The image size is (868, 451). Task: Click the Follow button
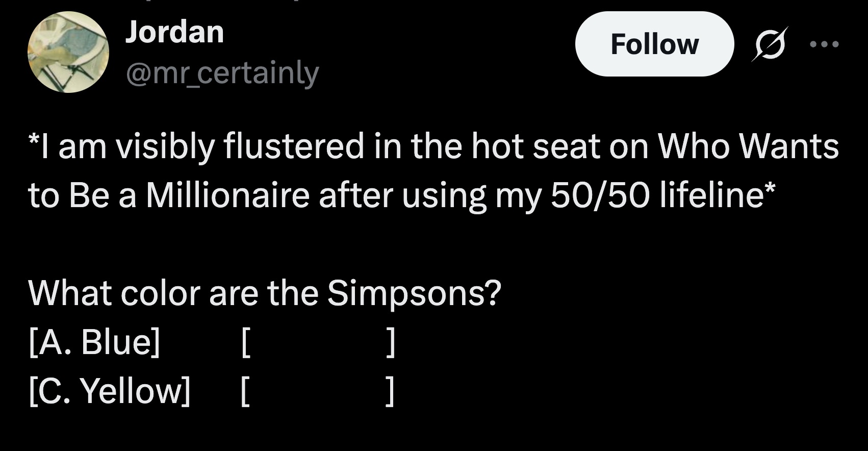(656, 43)
